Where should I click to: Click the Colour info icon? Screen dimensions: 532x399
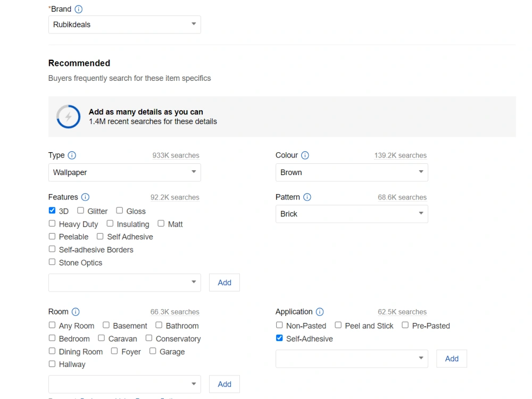tap(305, 155)
